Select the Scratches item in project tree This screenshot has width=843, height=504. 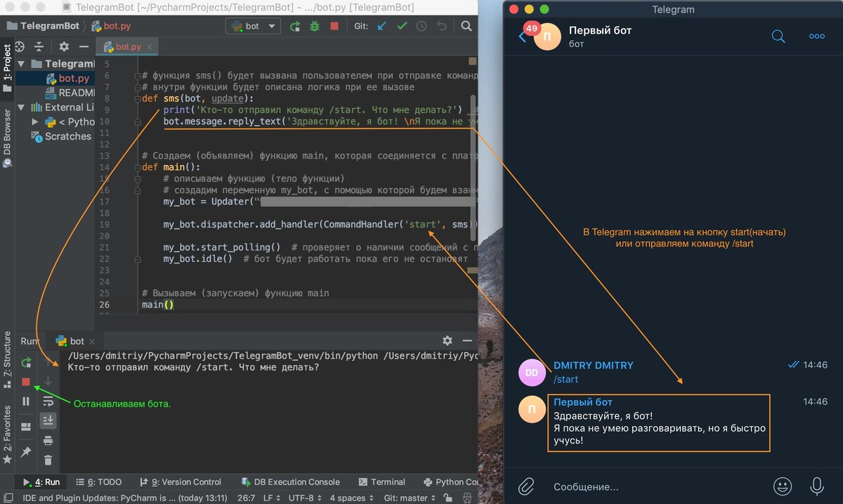62,136
